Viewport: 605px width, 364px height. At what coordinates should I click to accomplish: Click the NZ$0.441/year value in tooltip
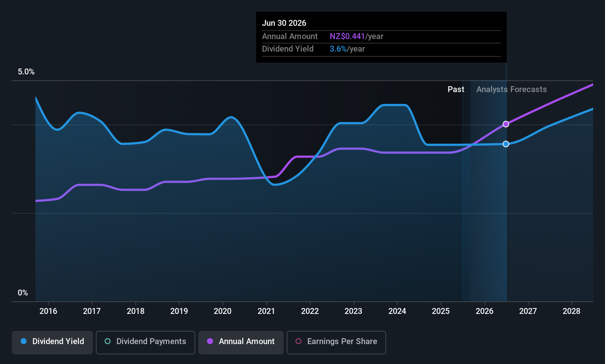click(356, 36)
